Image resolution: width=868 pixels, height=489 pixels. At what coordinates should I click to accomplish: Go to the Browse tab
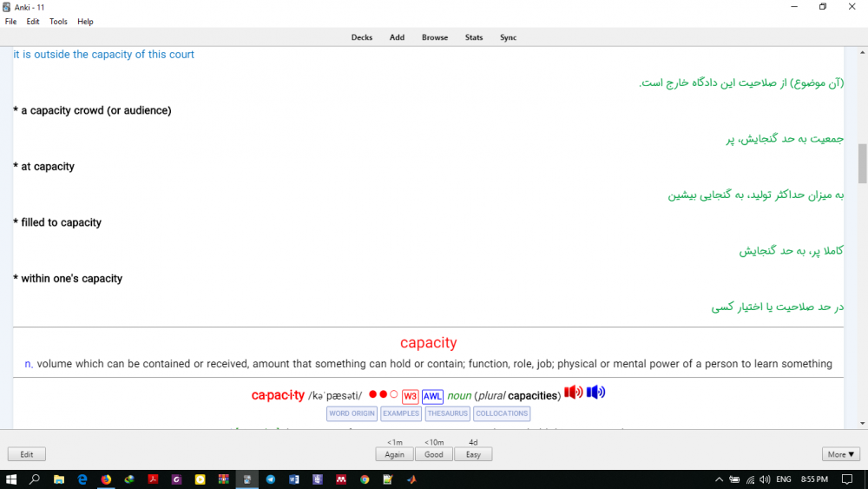(x=435, y=37)
